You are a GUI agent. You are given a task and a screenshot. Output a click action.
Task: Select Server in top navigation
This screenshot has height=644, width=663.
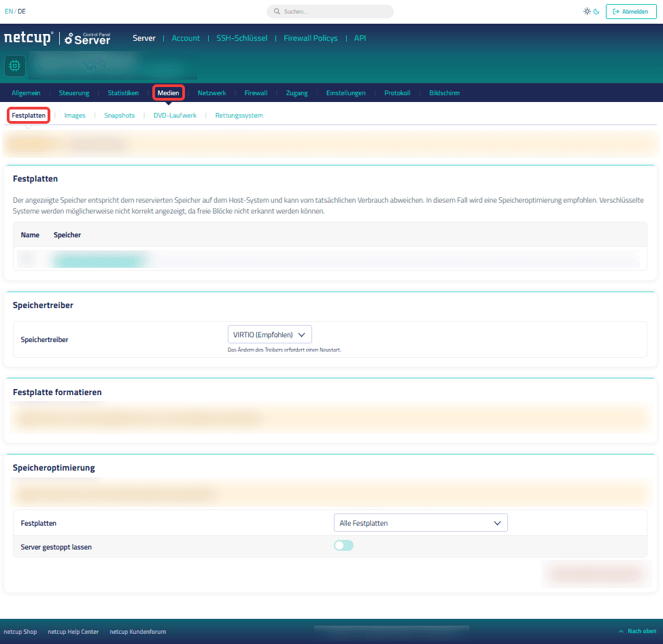144,38
